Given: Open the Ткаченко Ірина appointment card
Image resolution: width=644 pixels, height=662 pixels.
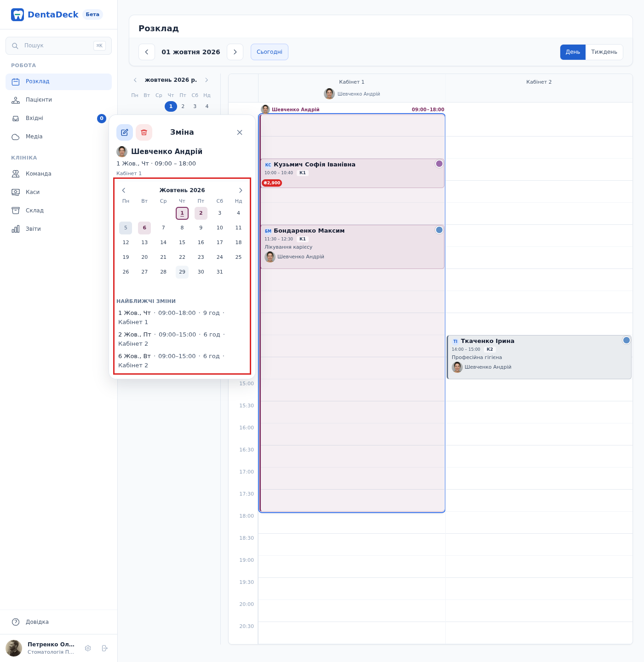Looking at the screenshot, I should 539,357.
